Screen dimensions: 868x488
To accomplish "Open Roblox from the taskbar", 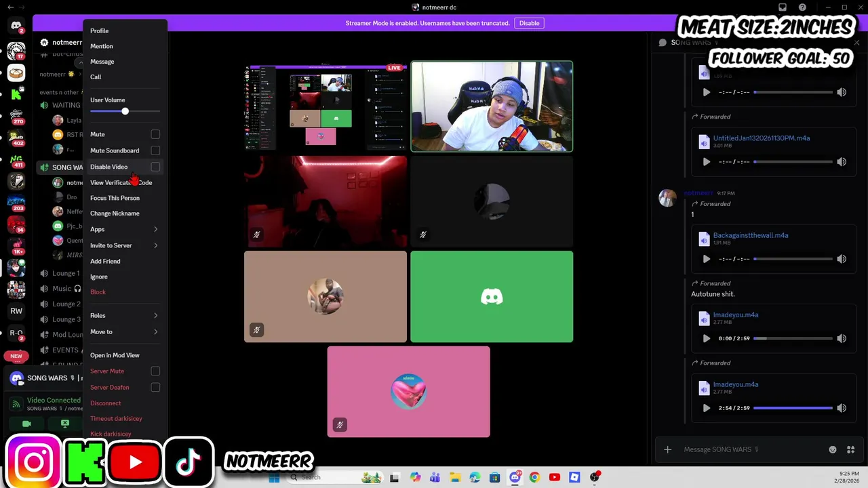I will 574,477.
